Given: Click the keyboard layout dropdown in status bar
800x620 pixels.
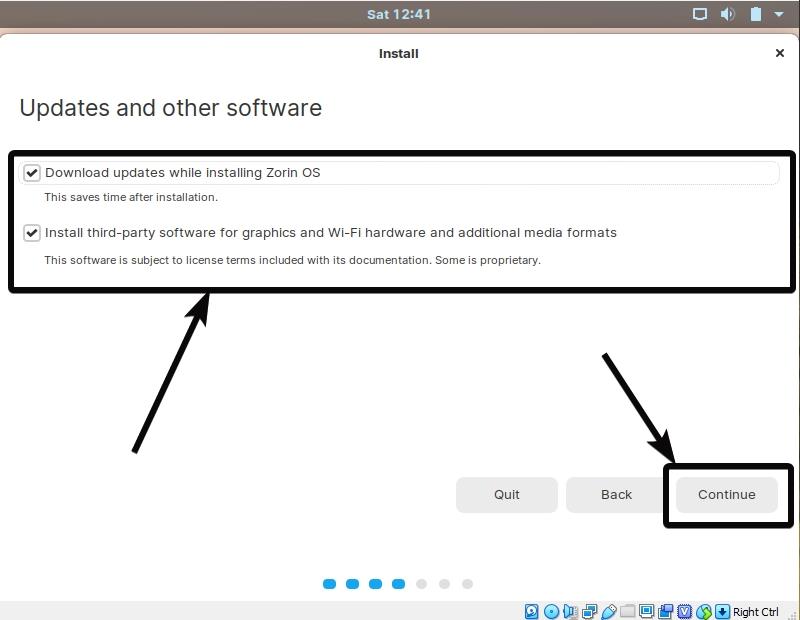Looking at the screenshot, I should point(721,611).
